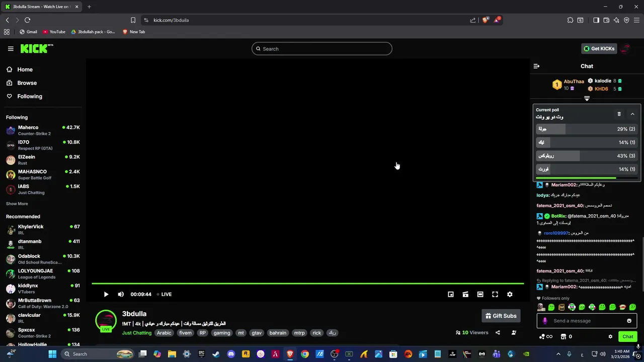Select the 14% (1) second poll option
Viewport: 644px width, 362px height.
coord(587,142)
